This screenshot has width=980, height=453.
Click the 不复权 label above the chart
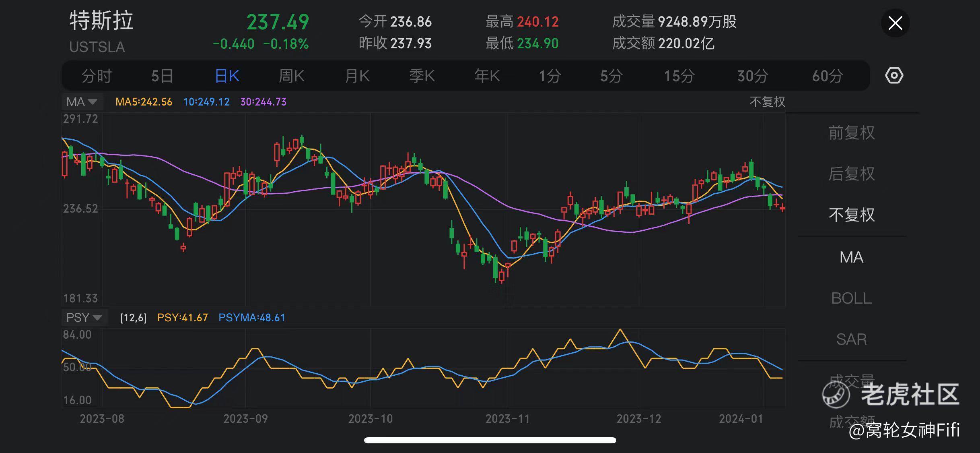pyautogui.click(x=767, y=101)
